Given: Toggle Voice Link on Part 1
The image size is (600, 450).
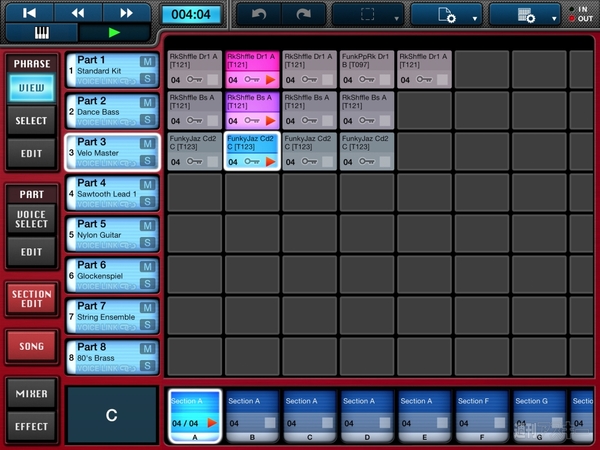Looking at the screenshot, I should tap(106, 81).
